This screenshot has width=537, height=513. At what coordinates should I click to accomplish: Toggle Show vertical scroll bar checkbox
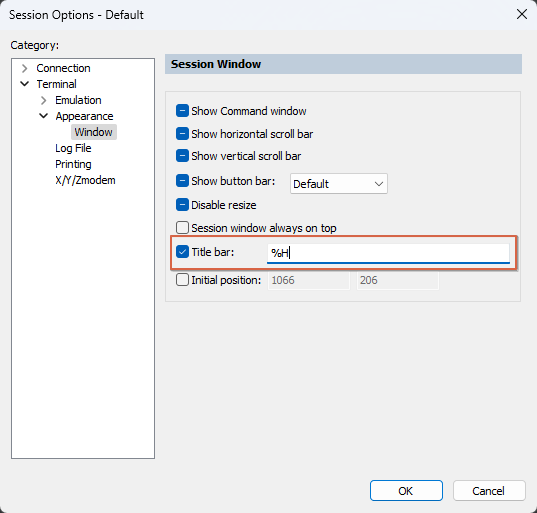tap(182, 156)
